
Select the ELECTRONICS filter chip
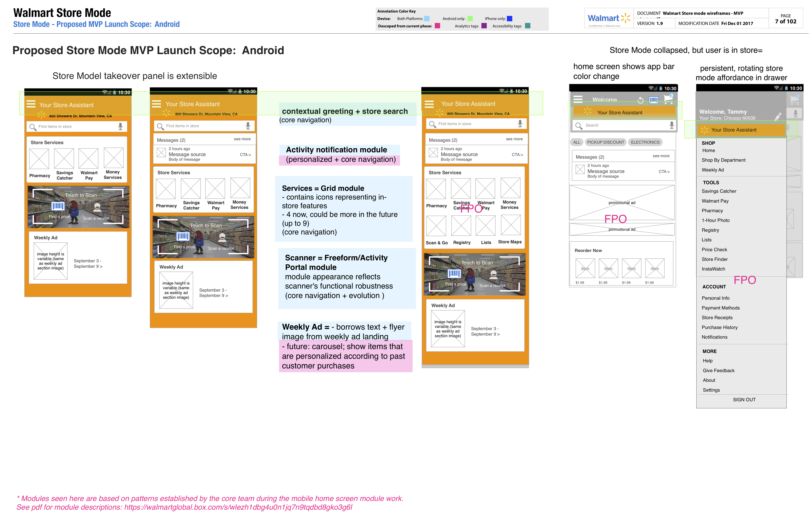(645, 142)
